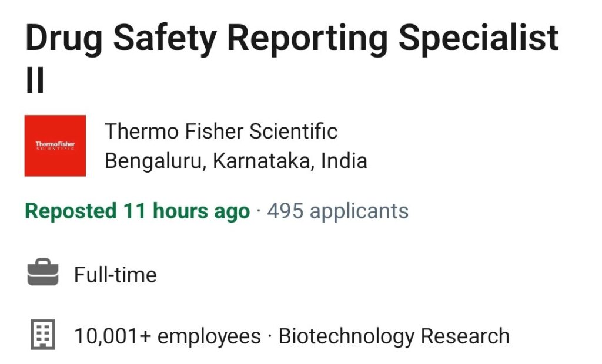Screen dimensions: 602x364
Task: Click 'India' in the location text
Action: 344,160
